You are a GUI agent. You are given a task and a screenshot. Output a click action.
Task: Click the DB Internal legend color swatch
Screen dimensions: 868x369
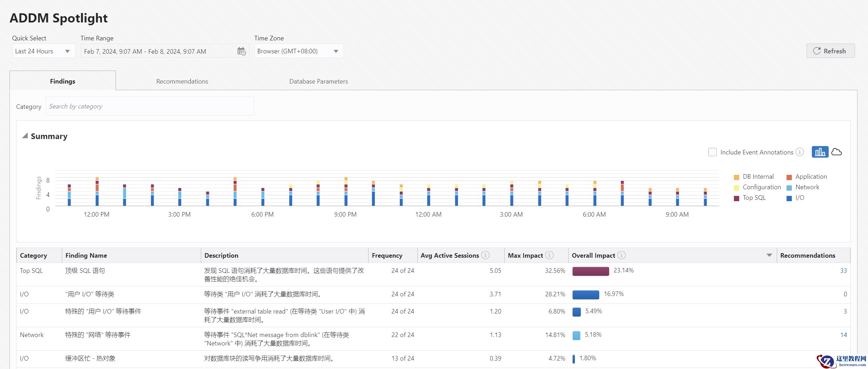[736, 177]
